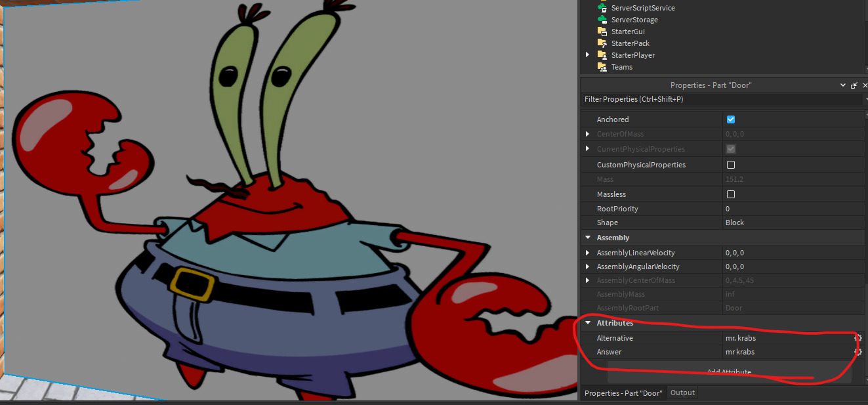Enable the CustomPhysicalProperties checkbox
This screenshot has width=868, height=405.
731,165
